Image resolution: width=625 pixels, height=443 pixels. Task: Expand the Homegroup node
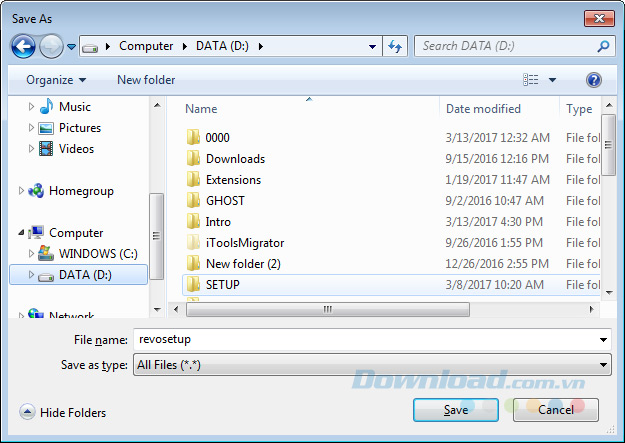(21, 191)
